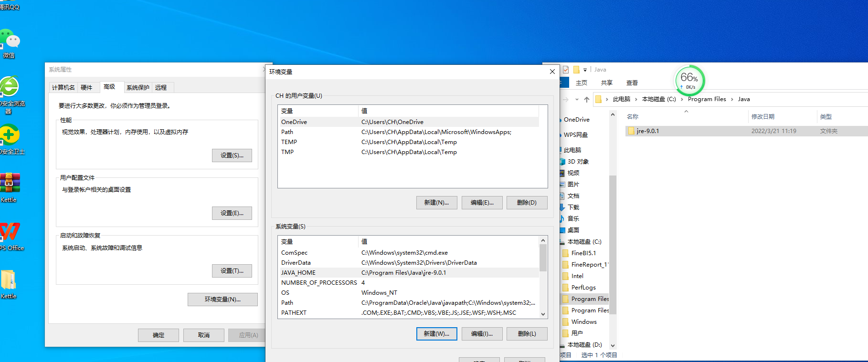868x362 pixels.
Task: Open the 用户 folder in sidebar
Action: click(x=577, y=333)
